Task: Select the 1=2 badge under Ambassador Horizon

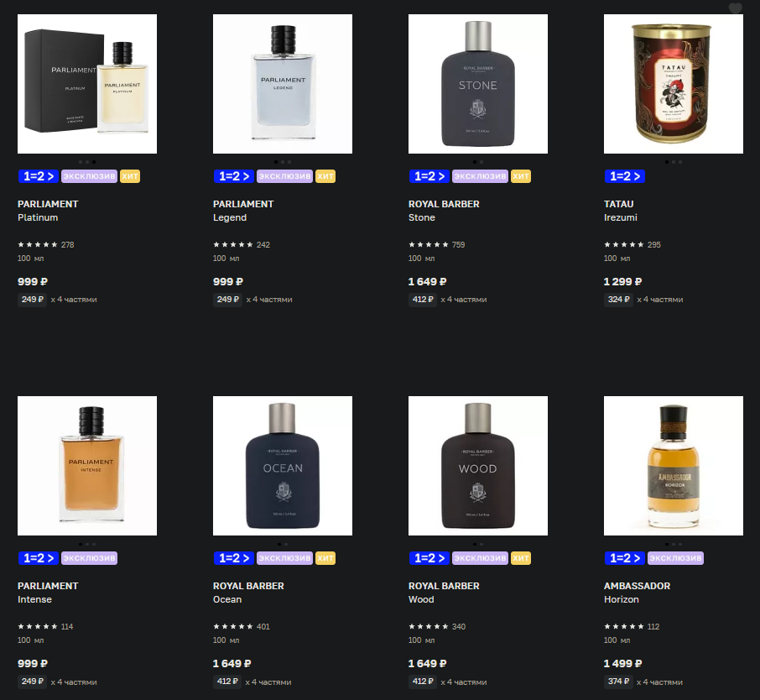Action: 624,558
